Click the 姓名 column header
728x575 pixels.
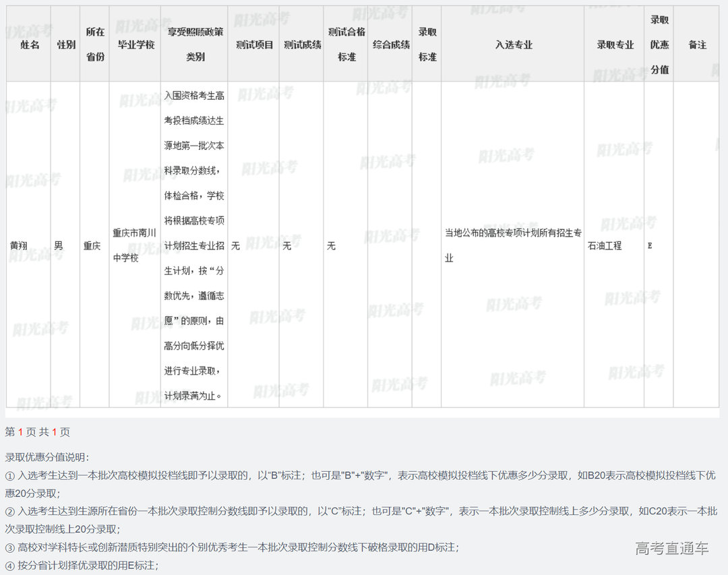tap(30, 44)
